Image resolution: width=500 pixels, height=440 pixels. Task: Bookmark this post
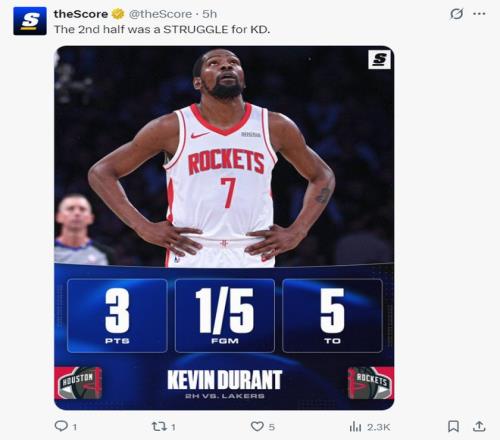[453, 426]
